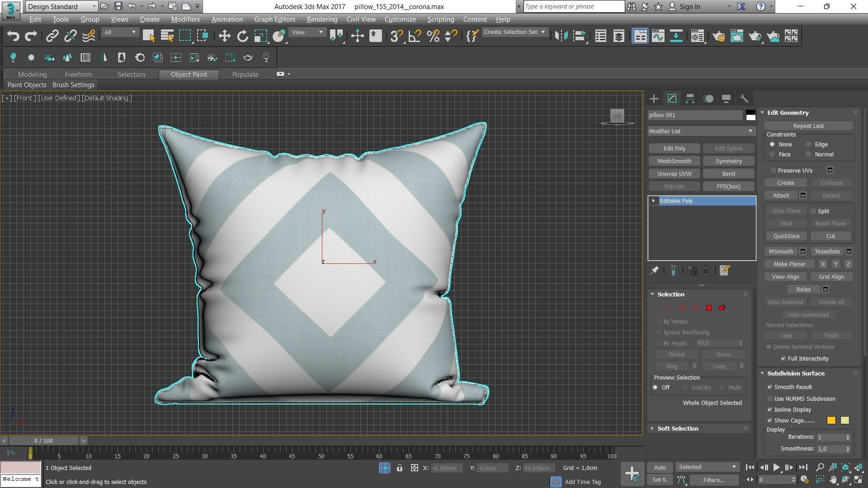The height and width of the screenshot is (488, 868).
Task: Expand the Soft Selection rollout
Action: (x=652, y=428)
